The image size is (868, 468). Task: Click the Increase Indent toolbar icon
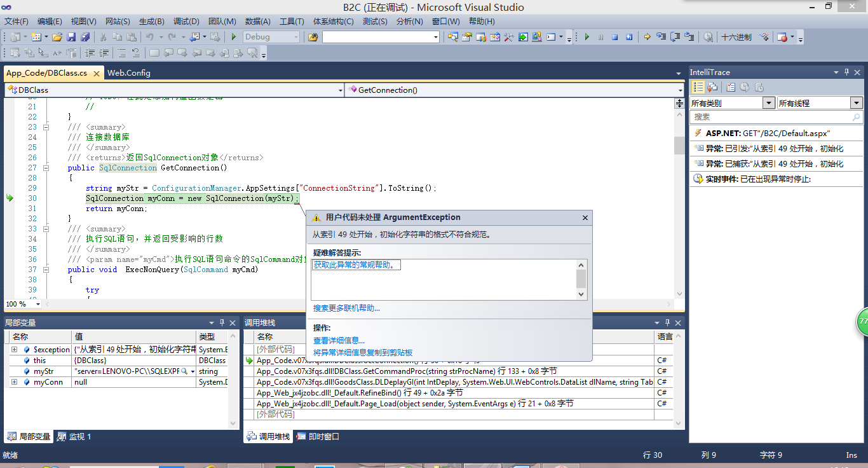(x=104, y=53)
